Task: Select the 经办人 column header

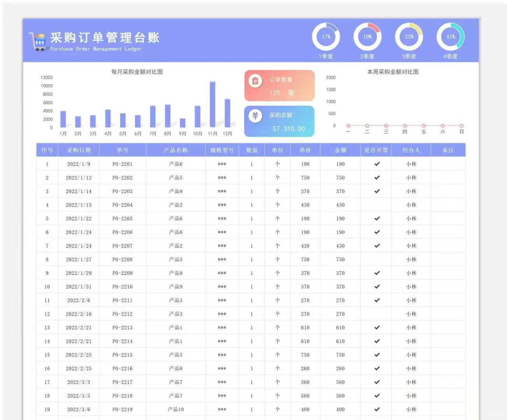Action: (411, 150)
